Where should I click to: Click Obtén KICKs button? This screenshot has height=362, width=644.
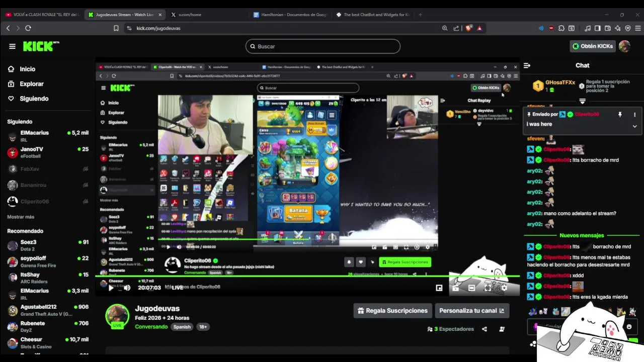(x=593, y=46)
